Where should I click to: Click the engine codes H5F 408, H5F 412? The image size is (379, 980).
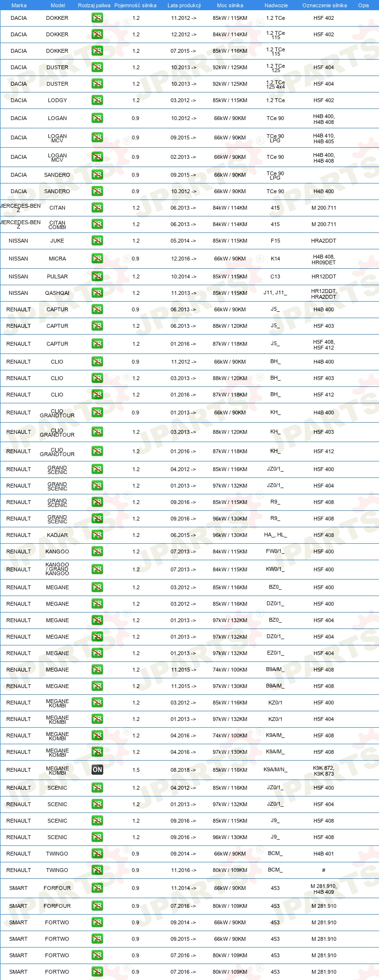click(x=324, y=345)
